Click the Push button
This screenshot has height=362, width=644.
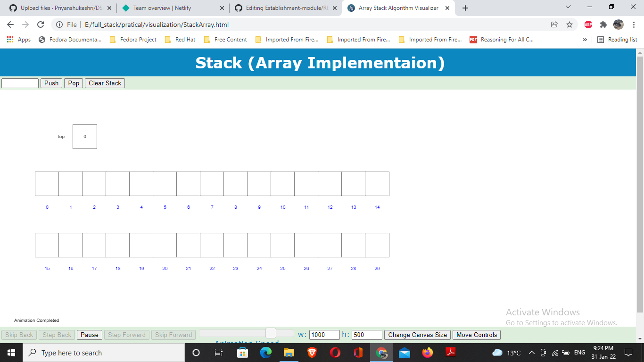pos(51,83)
